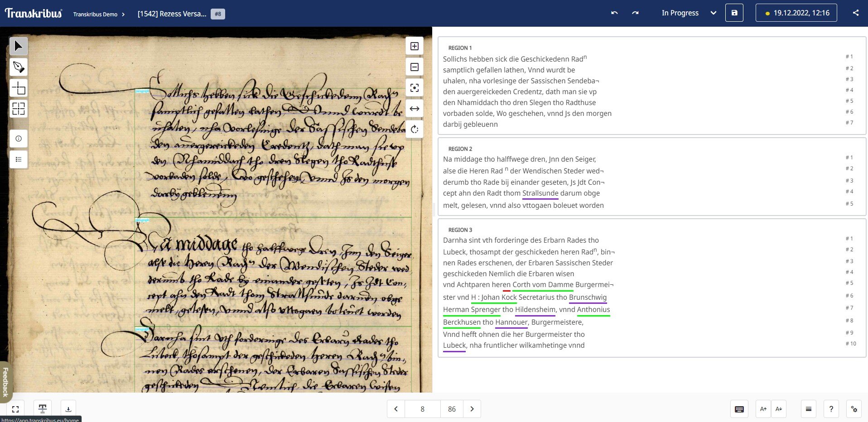
Task: Open the help panel
Action: 831,409
